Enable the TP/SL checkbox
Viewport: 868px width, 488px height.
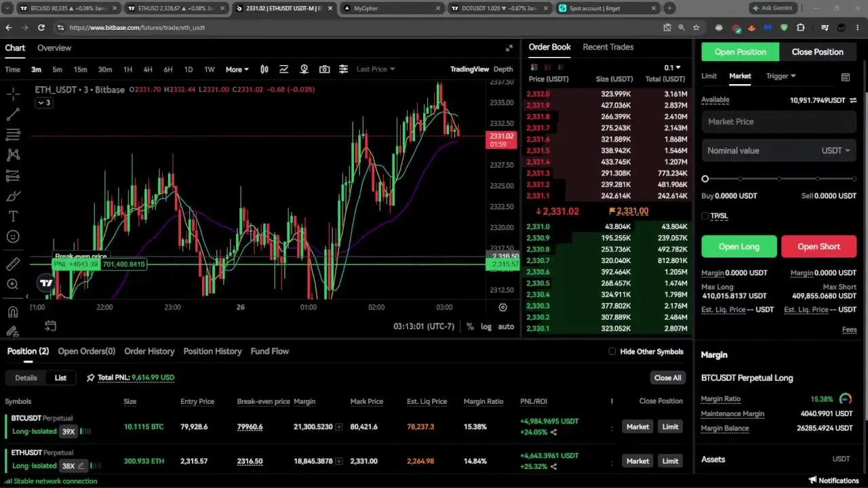[705, 216]
